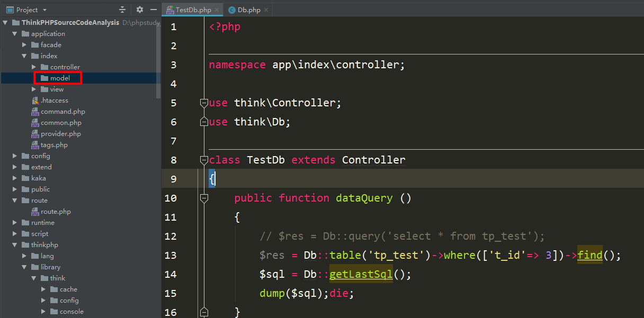Hide the Project tool window
The image size is (644, 318).
point(154,10)
